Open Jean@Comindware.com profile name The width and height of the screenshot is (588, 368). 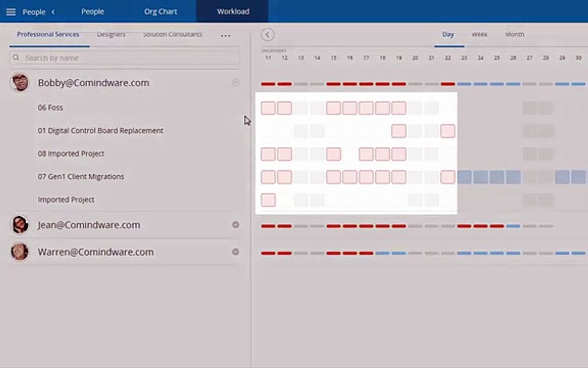(89, 225)
